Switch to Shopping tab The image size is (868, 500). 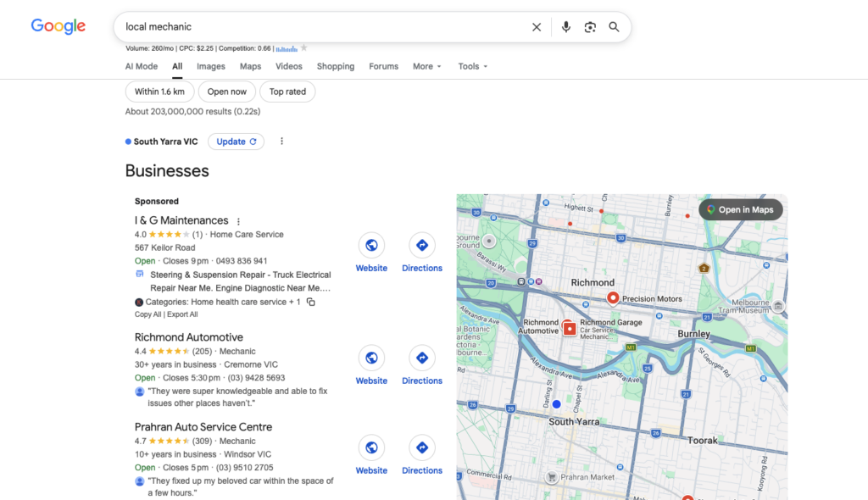pos(336,66)
